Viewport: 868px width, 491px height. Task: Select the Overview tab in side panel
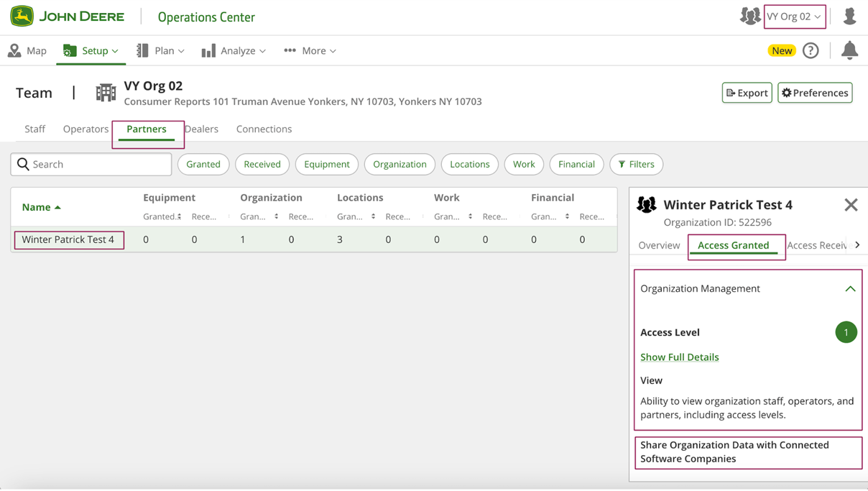click(659, 245)
